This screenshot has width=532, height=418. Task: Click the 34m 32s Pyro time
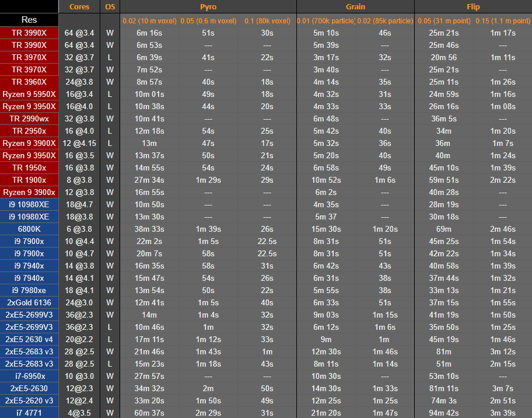coord(149,388)
